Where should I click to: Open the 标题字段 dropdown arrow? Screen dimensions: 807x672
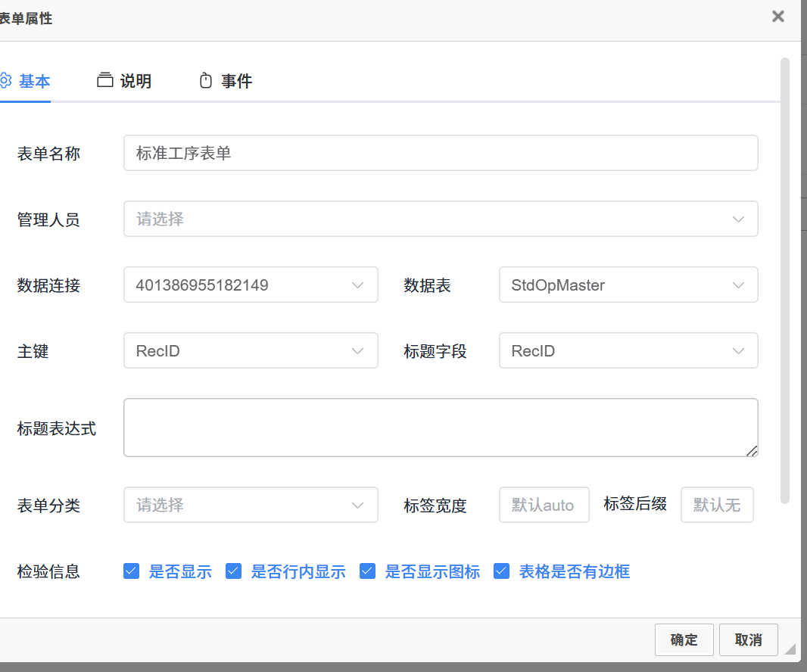738,351
